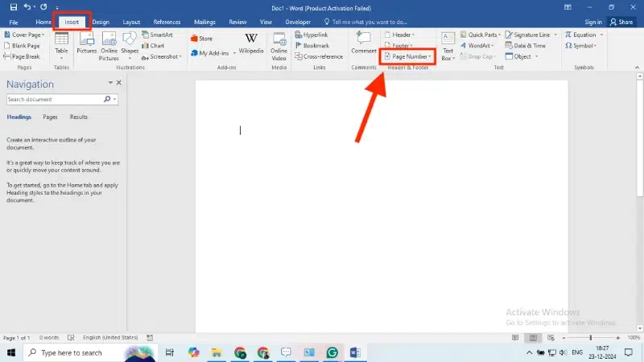Open the Screenshot dropdown

162,56
